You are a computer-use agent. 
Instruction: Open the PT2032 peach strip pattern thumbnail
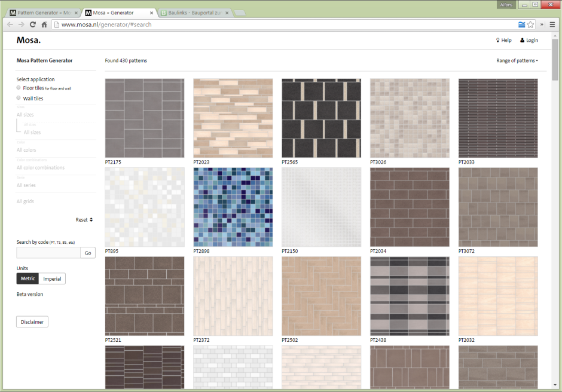pyautogui.click(x=498, y=296)
